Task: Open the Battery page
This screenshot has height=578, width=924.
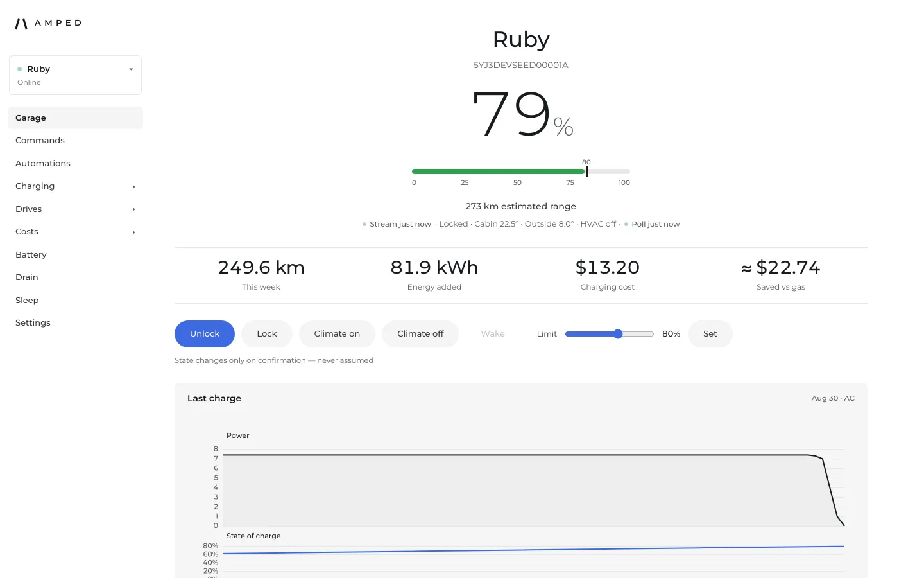Action: [x=75, y=254]
